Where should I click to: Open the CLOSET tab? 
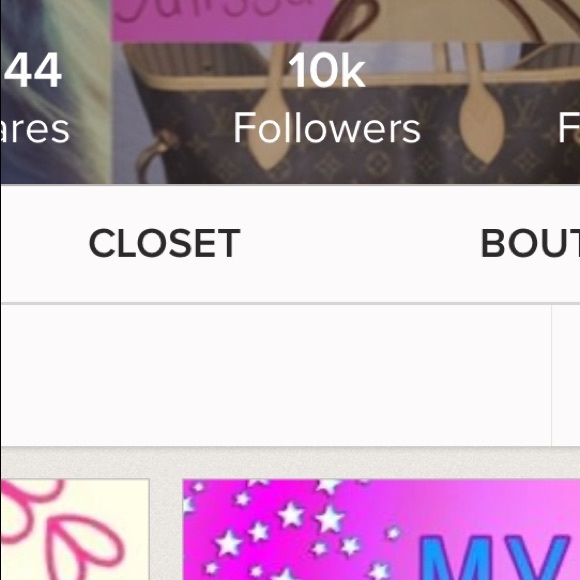(165, 243)
